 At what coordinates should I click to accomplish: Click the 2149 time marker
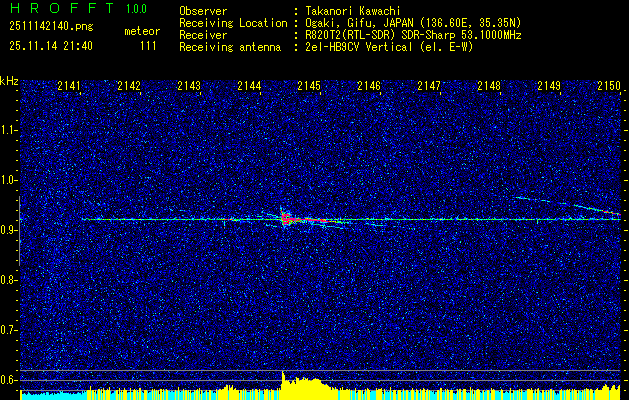[549, 86]
